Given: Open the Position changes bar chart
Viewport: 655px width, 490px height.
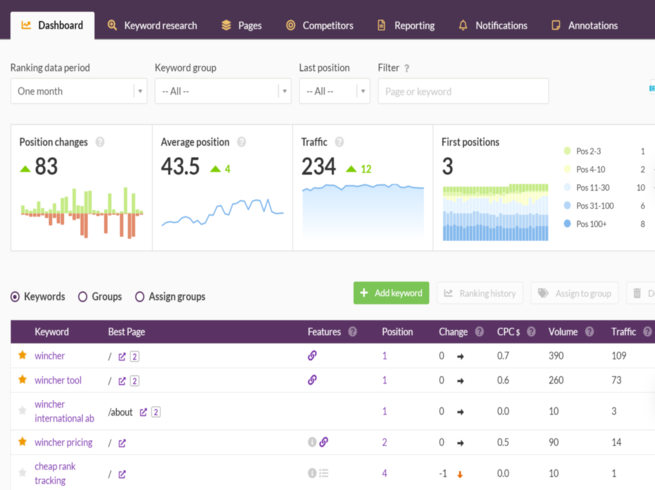Looking at the screenshot, I should 82,213.
